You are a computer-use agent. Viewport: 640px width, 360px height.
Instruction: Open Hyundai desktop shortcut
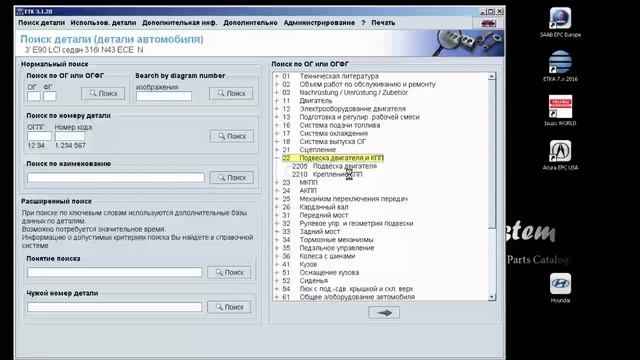tap(560, 288)
